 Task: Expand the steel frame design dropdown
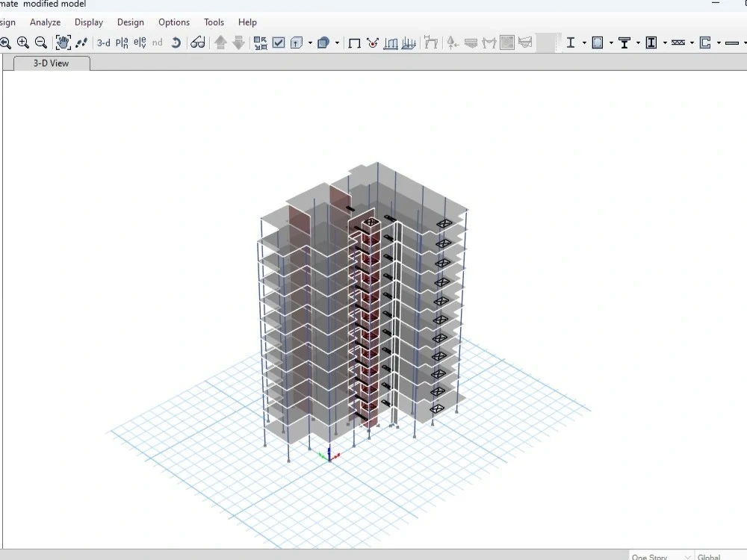[585, 43]
